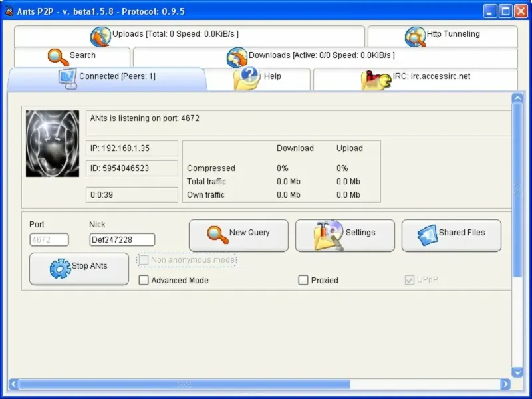Switch to the Downloads tab
The width and height of the screenshot is (532, 399).
(325, 57)
